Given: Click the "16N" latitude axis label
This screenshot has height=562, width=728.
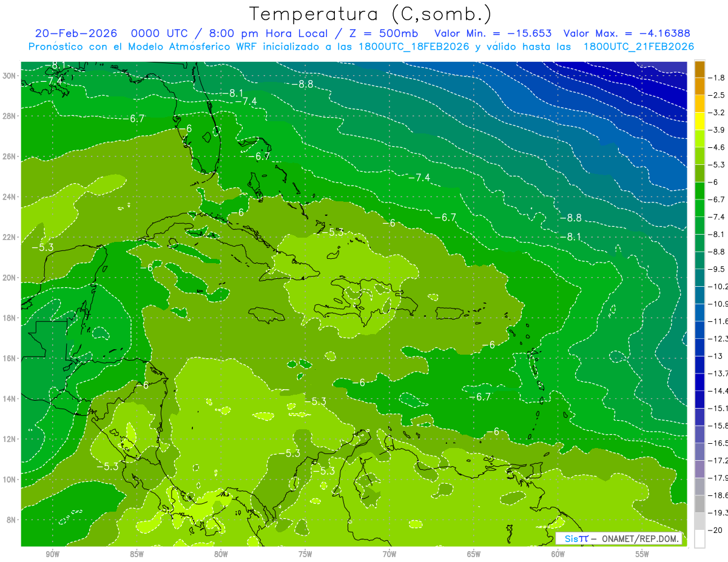Looking at the screenshot, I should pos(10,358).
